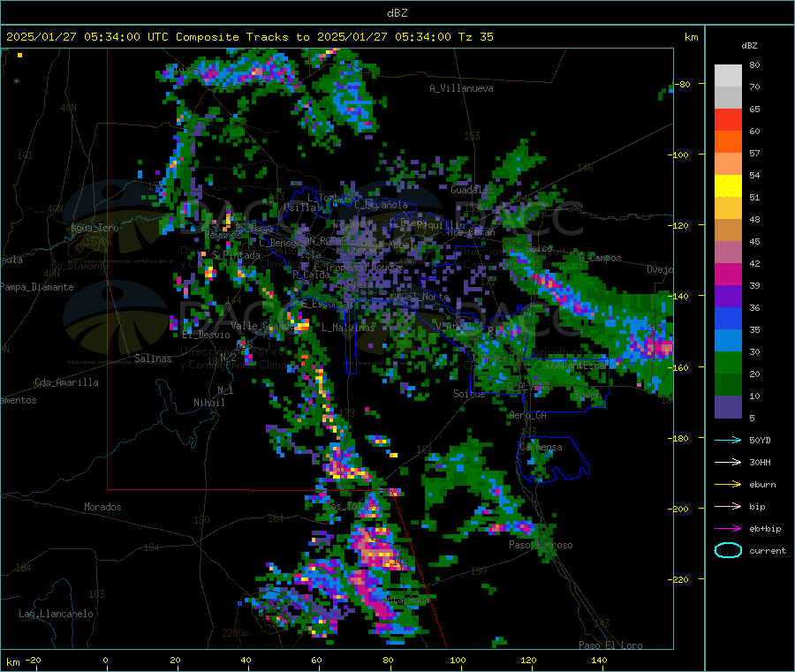
Task: Pick the light gray swatch between 80 and 70
Action: [728, 76]
